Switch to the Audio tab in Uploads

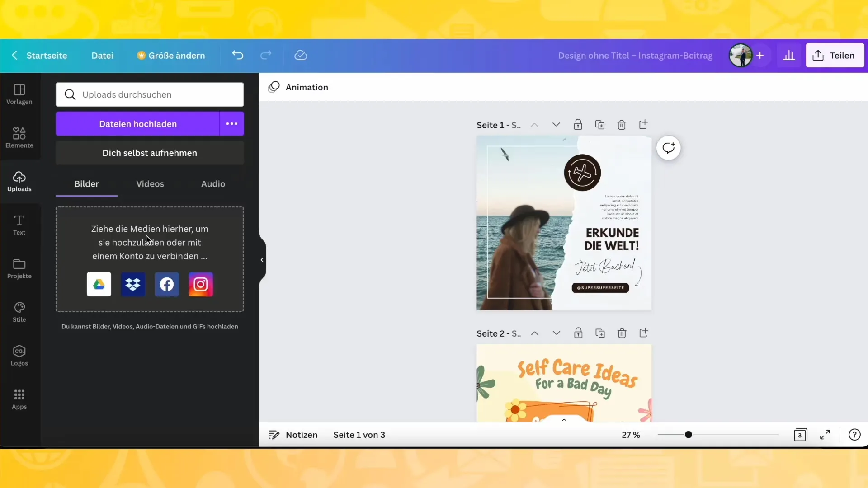point(213,183)
